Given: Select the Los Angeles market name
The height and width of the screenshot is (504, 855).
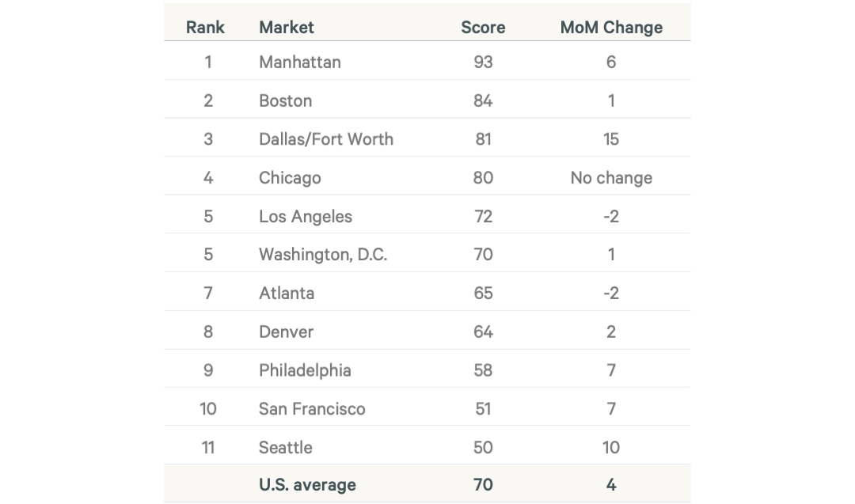Looking at the screenshot, I should (x=306, y=216).
